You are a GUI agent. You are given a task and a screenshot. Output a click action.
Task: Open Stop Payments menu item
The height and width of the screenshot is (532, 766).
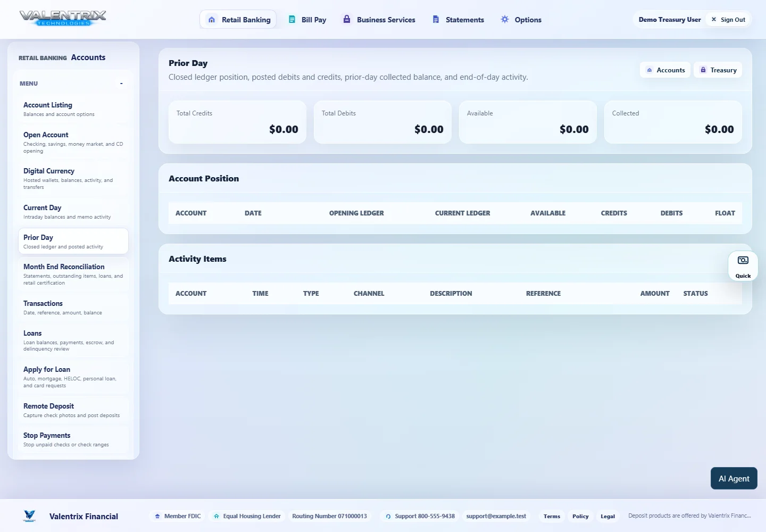tap(73, 439)
